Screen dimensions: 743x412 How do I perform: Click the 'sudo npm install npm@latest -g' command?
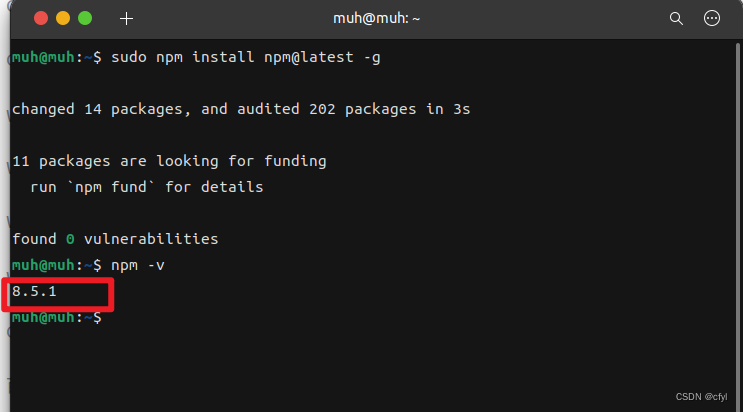pyautogui.click(x=246, y=57)
